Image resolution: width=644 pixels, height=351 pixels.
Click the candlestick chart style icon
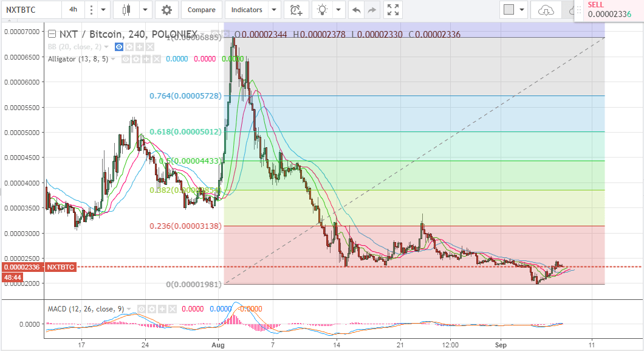pos(126,10)
